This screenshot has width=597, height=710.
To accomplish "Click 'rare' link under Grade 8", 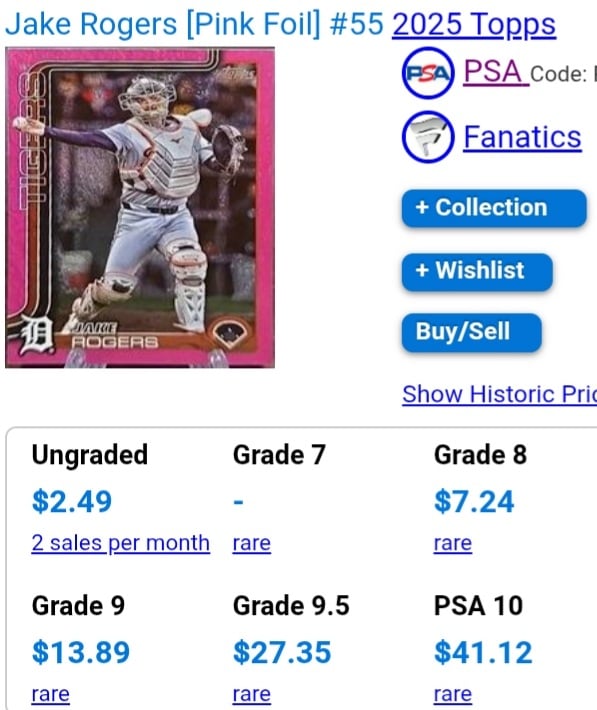I will (x=453, y=543).
